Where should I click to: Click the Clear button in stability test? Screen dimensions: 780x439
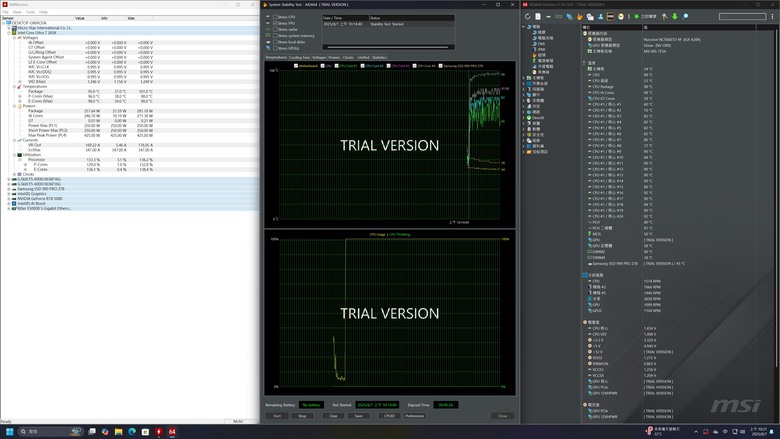click(x=333, y=416)
